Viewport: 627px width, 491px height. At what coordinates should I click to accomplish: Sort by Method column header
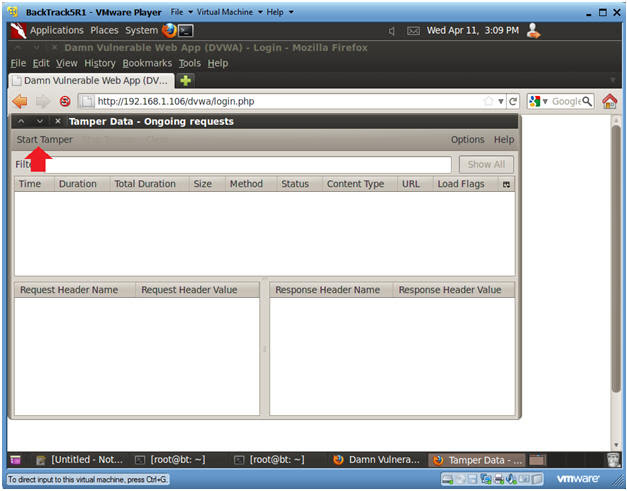pyautogui.click(x=251, y=184)
